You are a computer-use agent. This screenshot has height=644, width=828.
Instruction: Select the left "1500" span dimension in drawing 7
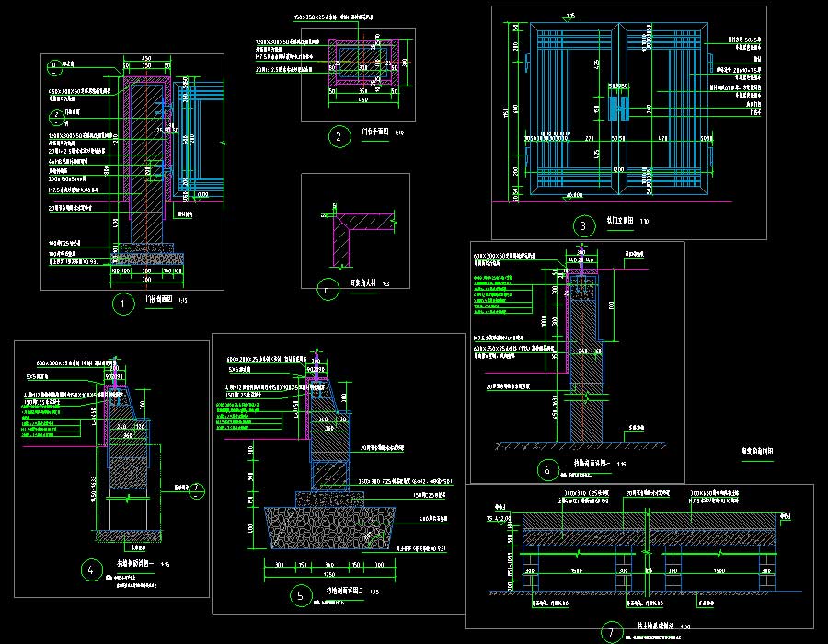point(577,570)
